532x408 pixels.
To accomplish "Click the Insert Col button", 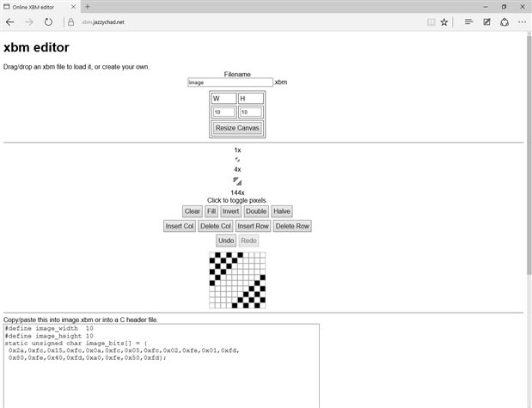I will click(x=180, y=226).
